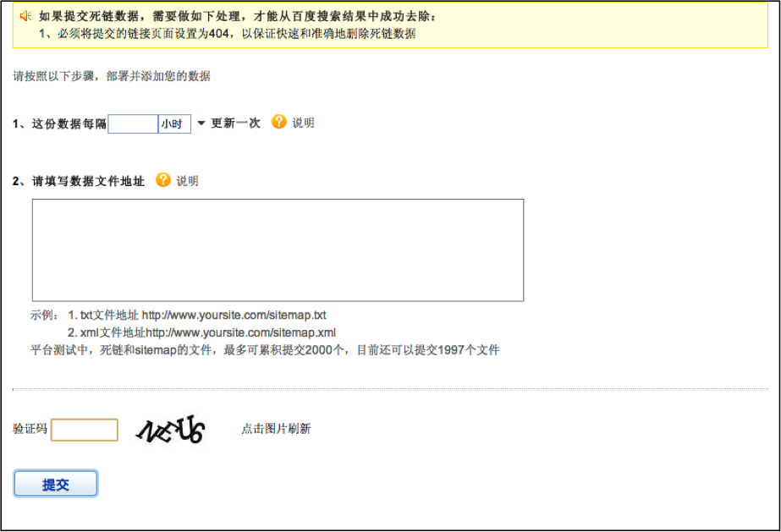
Task: Click inside the data file address textarea
Action: pyautogui.click(x=278, y=249)
